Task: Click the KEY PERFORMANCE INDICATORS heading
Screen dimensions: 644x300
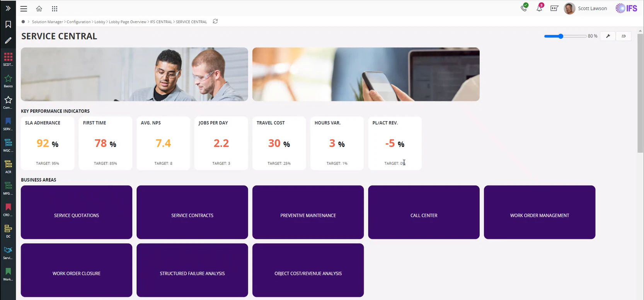Action: [x=55, y=111]
